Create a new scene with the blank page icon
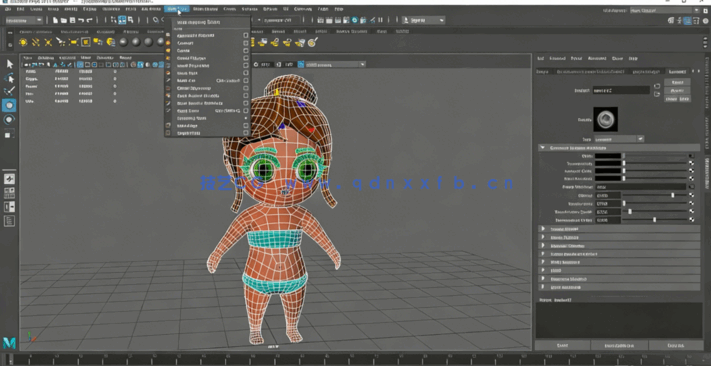711x366 pixels. pyautogui.click(x=56, y=20)
